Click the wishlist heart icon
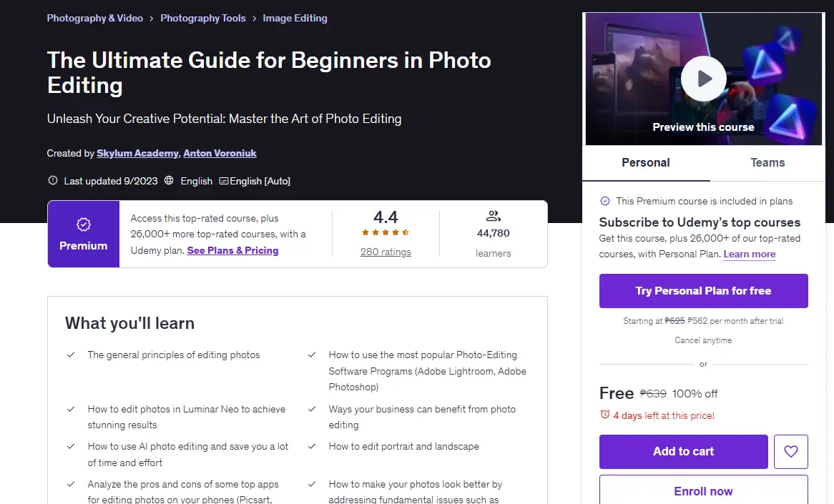 point(790,451)
